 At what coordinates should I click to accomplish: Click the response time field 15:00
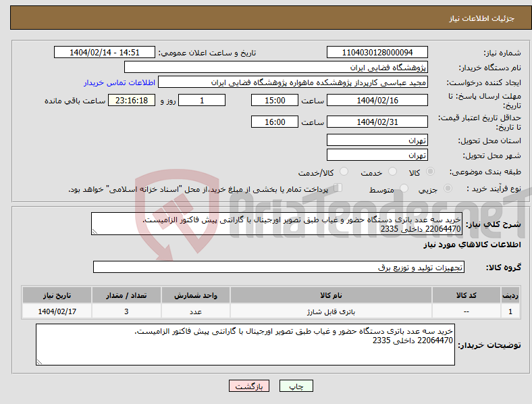point(275,100)
